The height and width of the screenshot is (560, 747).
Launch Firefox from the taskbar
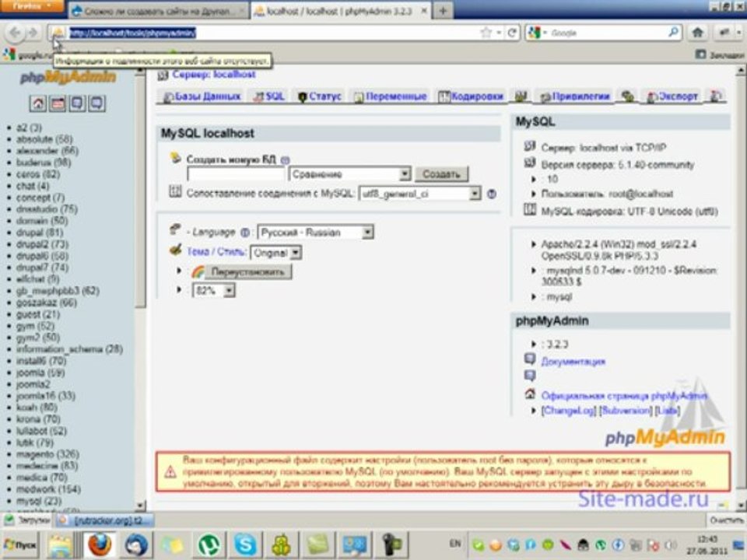pos(100,544)
